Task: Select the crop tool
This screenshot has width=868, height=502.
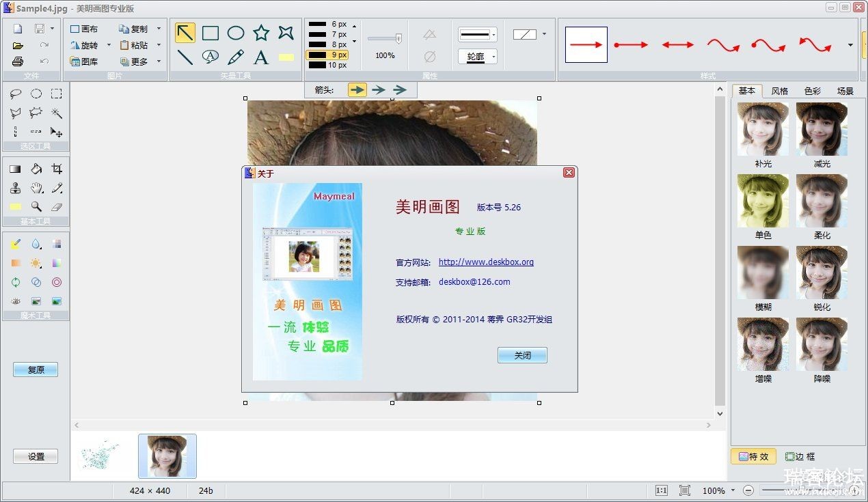Action: (57, 169)
